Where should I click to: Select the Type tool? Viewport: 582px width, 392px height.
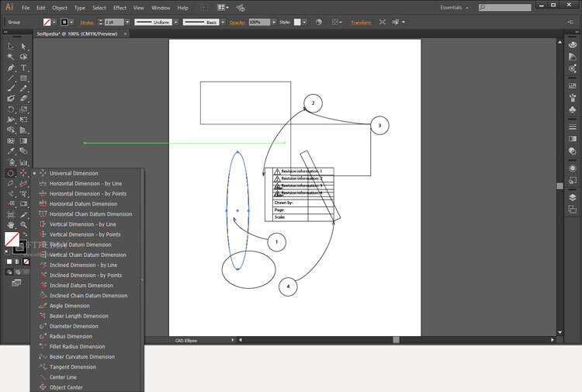point(24,68)
